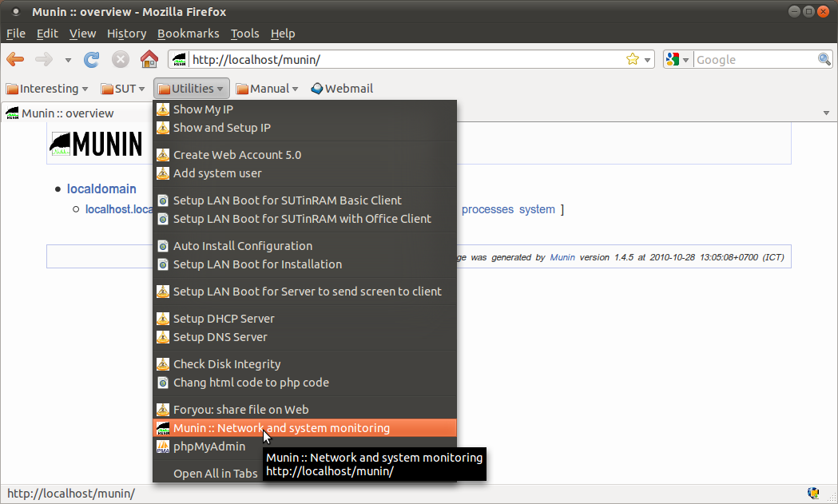The image size is (838, 504).
Task: Open Setup DNS Server bookmark
Action: [304, 337]
